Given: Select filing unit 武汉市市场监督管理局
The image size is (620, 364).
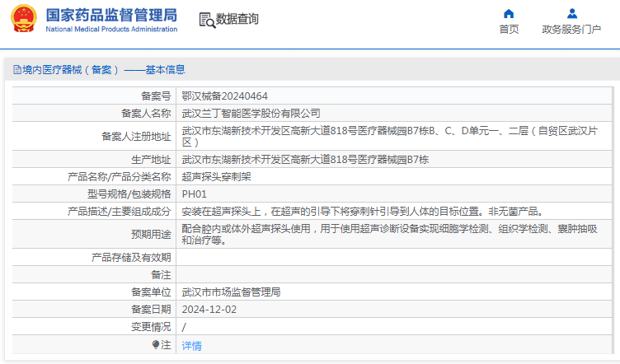Looking at the screenshot, I should tap(231, 292).
